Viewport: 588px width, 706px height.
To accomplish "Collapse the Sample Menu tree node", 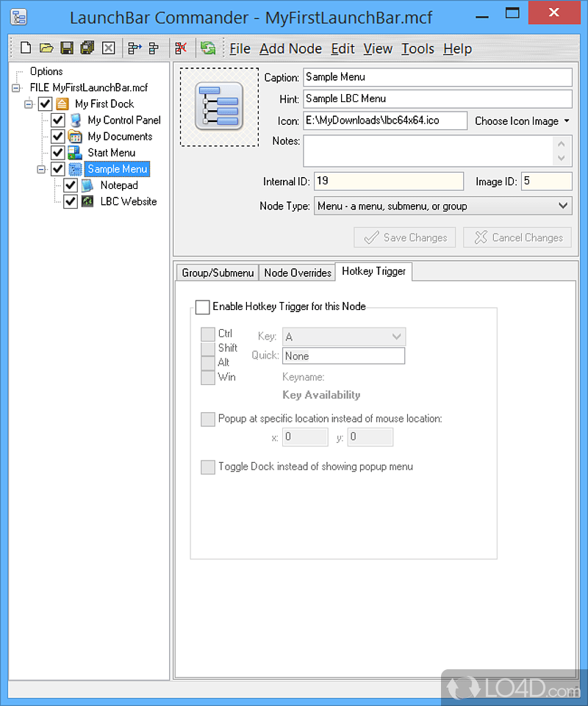I will pos(41,169).
